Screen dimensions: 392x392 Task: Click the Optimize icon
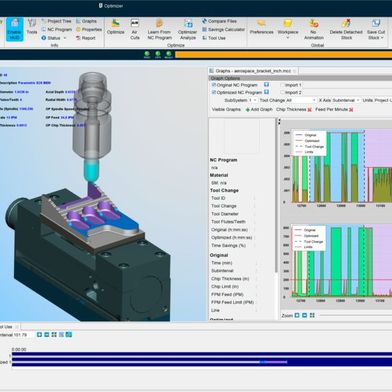[x=116, y=27]
